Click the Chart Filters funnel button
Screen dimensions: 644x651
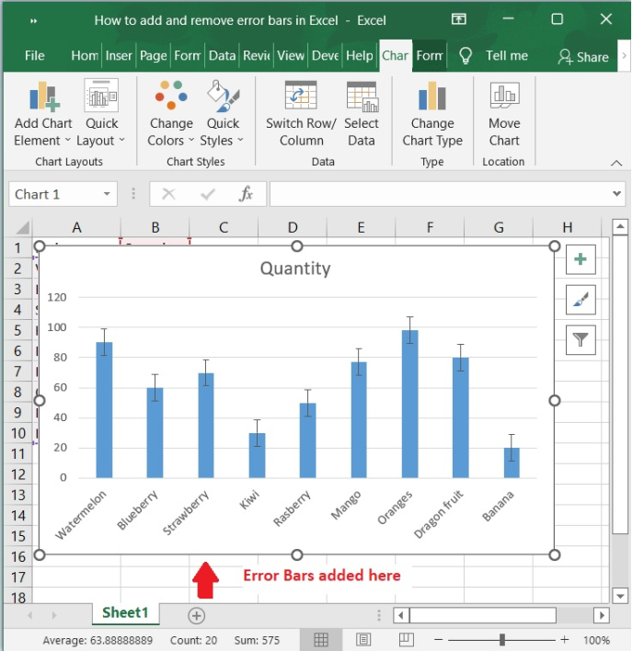tap(581, 339)
